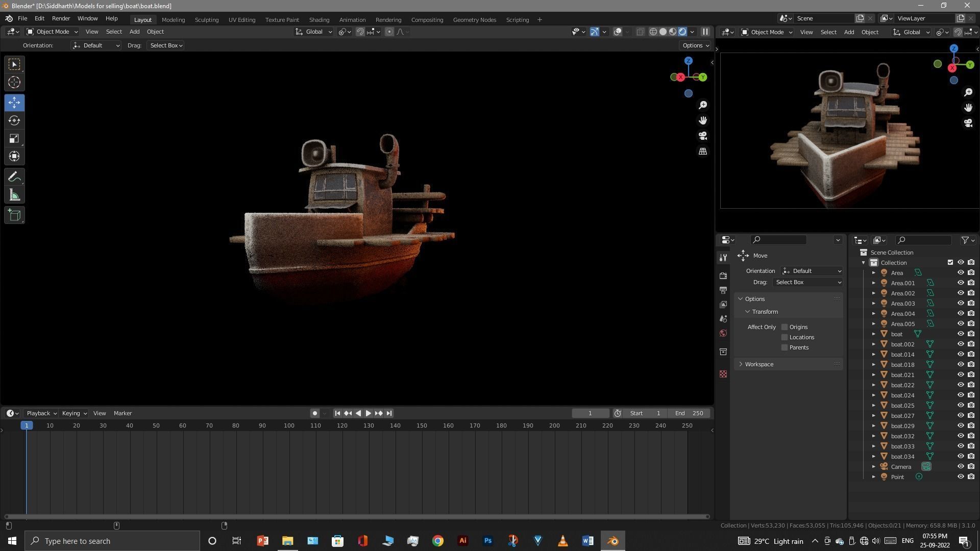Click the End frame 250 field
Screen dimensions: 980x551
689,413
